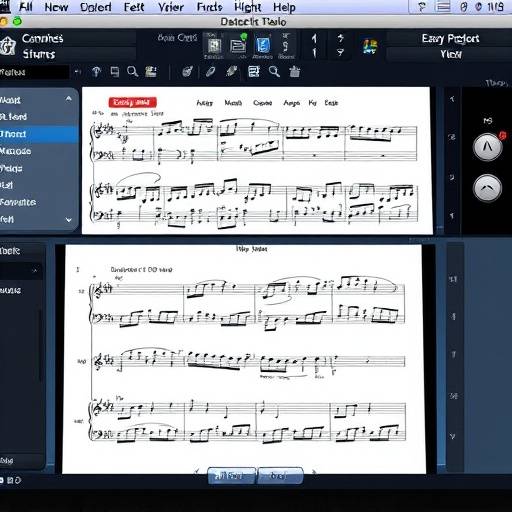This screenshot has width=512, height=512.
Task: Click the up/down stepper arrows beside the 1/1 numbers
Action: click(340, 45)
